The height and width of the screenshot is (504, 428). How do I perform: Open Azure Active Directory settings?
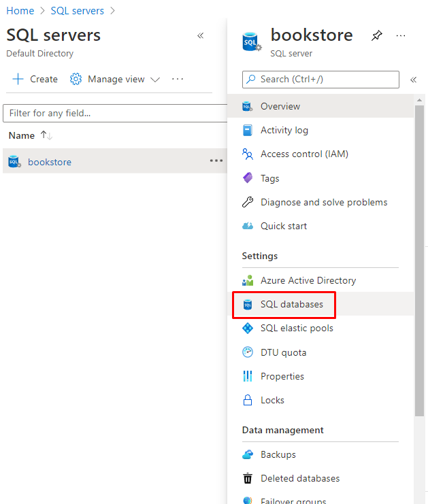click(x=308, y=280)
